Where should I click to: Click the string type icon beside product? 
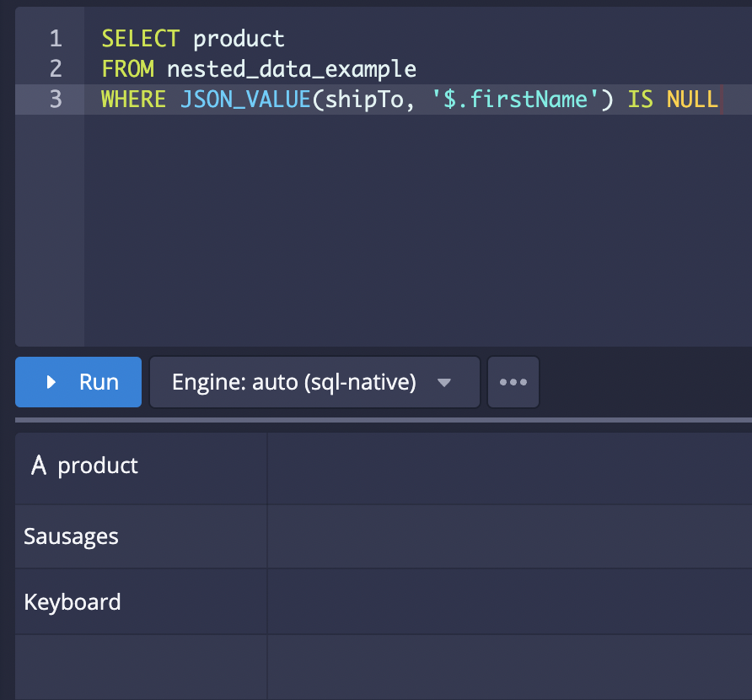coord(38,466)
